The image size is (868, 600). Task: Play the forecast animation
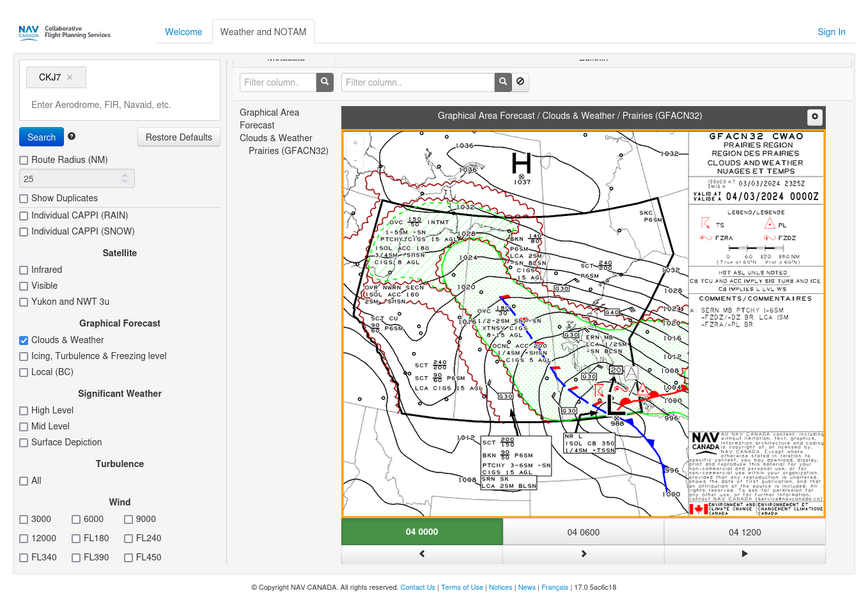click(x=745, y=554)
